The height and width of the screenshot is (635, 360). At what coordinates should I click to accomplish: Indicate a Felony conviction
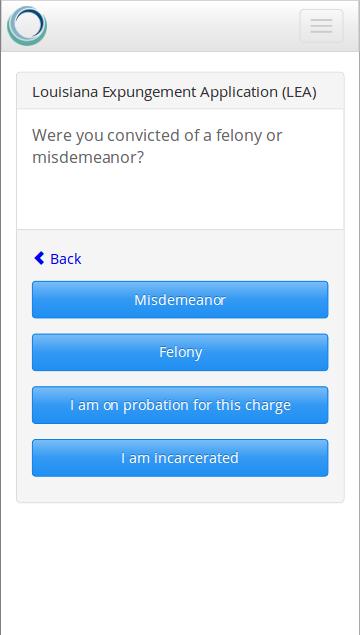180,352
